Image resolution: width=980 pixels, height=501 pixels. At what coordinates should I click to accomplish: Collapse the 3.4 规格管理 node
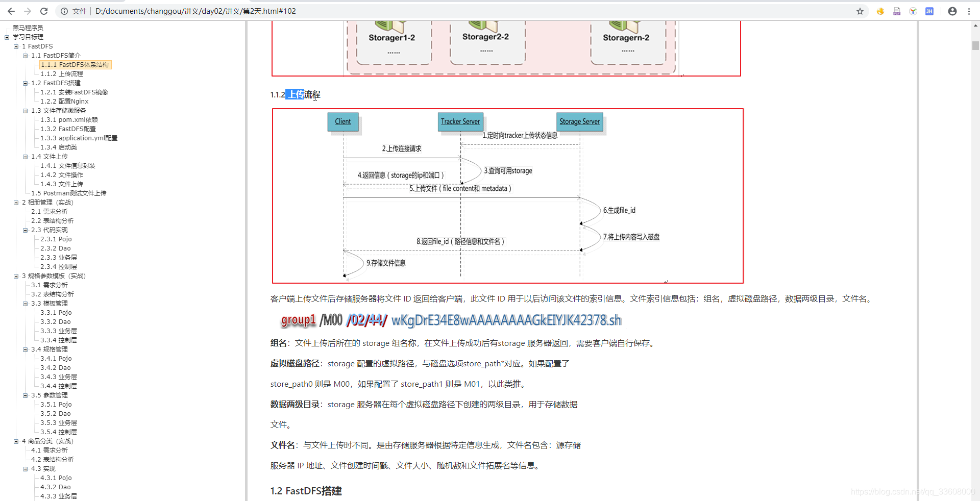(26, 349)
